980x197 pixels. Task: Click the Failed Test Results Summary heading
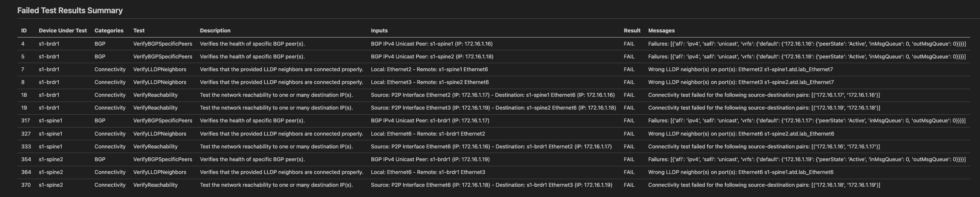70,11
